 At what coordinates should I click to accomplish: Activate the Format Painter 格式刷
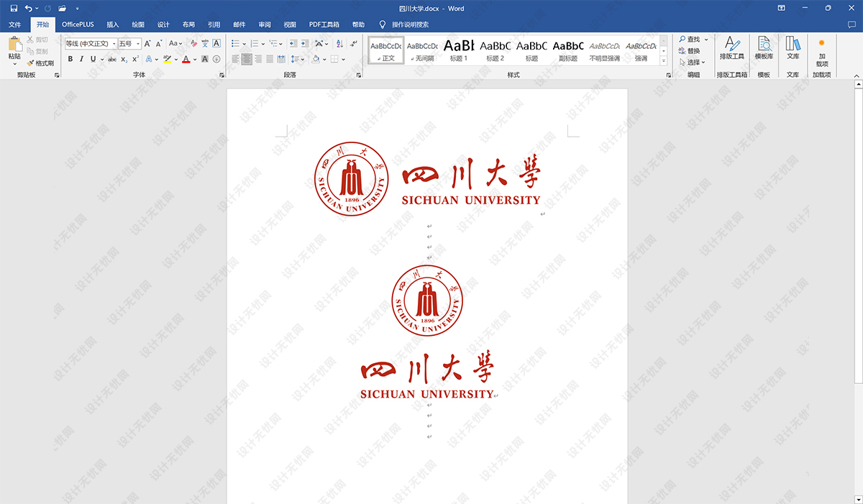click(x=40, y=63)
